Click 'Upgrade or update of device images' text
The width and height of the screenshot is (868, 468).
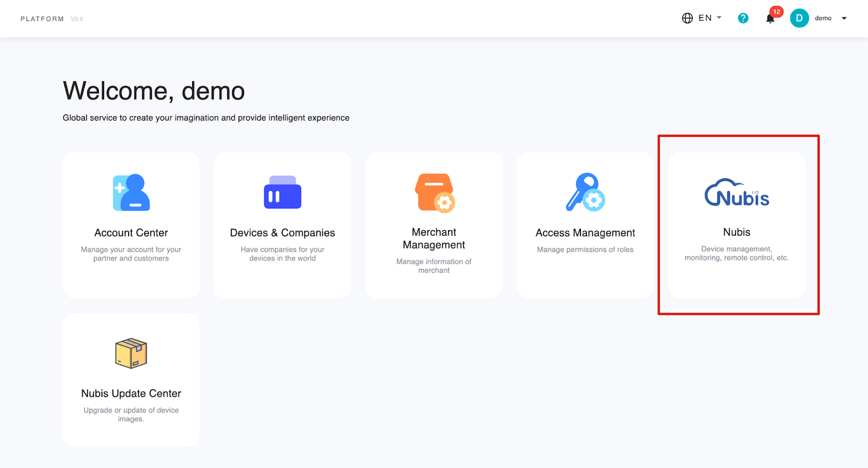(131, 415)
